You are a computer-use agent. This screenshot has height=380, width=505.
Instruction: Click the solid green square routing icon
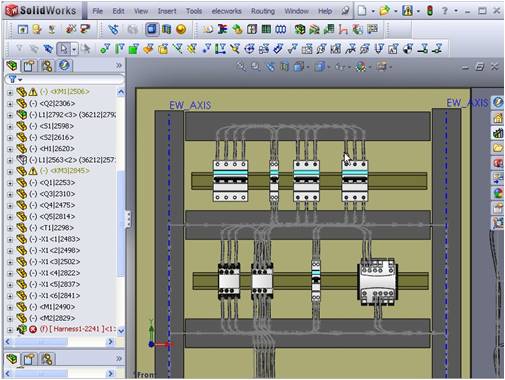(133, 50)
